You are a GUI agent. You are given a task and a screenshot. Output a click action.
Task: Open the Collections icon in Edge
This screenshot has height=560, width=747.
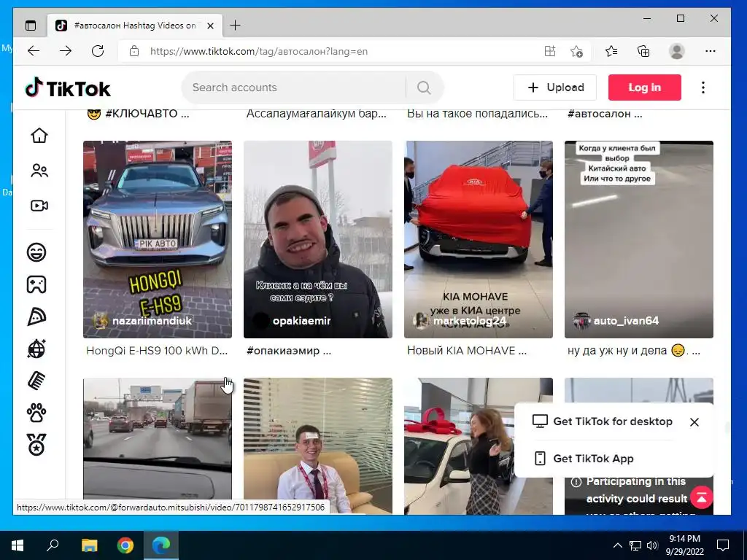point(643,51)
